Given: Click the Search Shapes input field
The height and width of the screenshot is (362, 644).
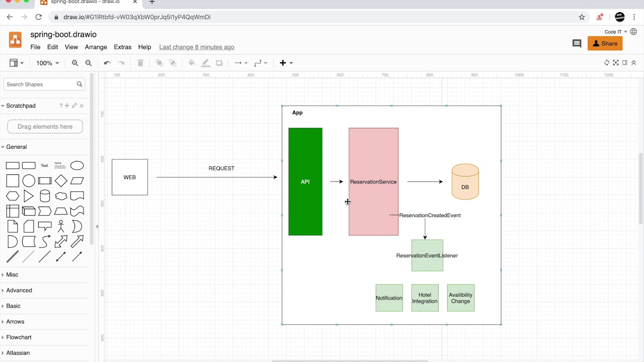Looking at the screenshot, I should pyautogui.click(x=44, y=84).
